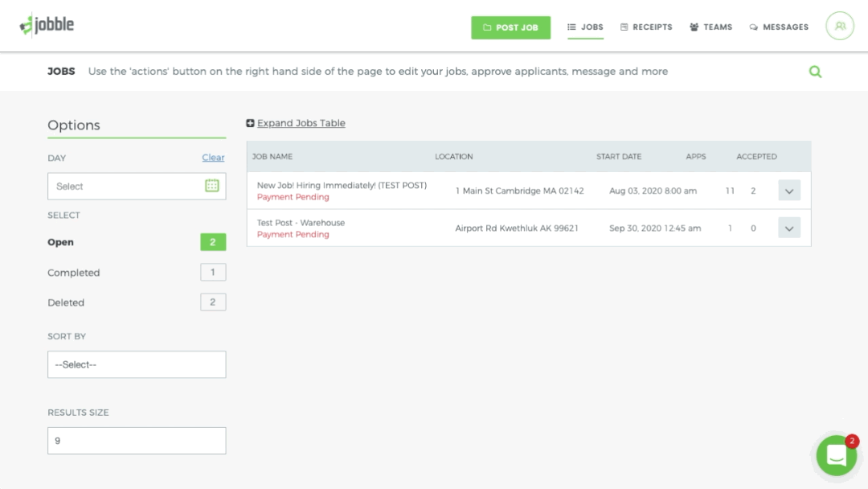This screenshot has width=868, height=489.
Task: Click apps count 11 in first job row
Action: [x=730, y=191]
